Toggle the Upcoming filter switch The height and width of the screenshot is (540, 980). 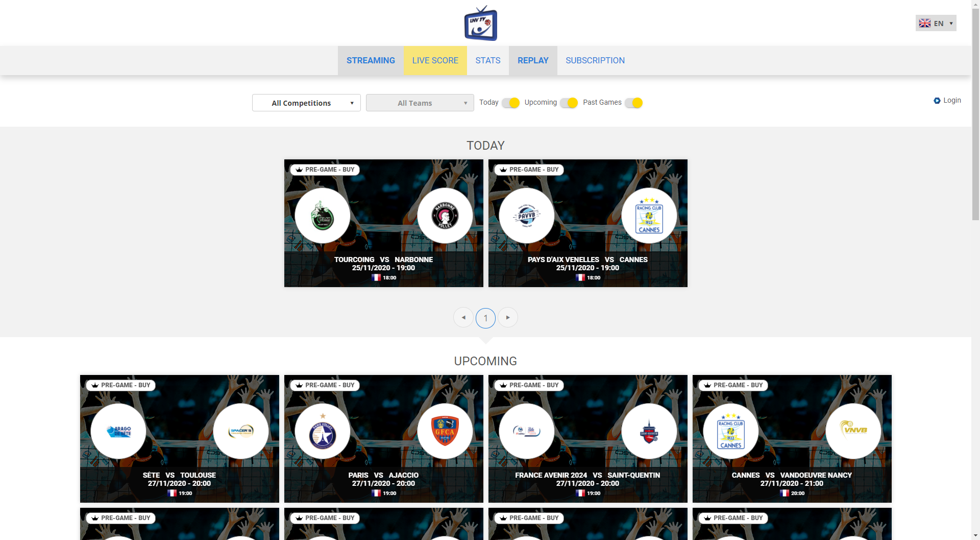[569, 103]
